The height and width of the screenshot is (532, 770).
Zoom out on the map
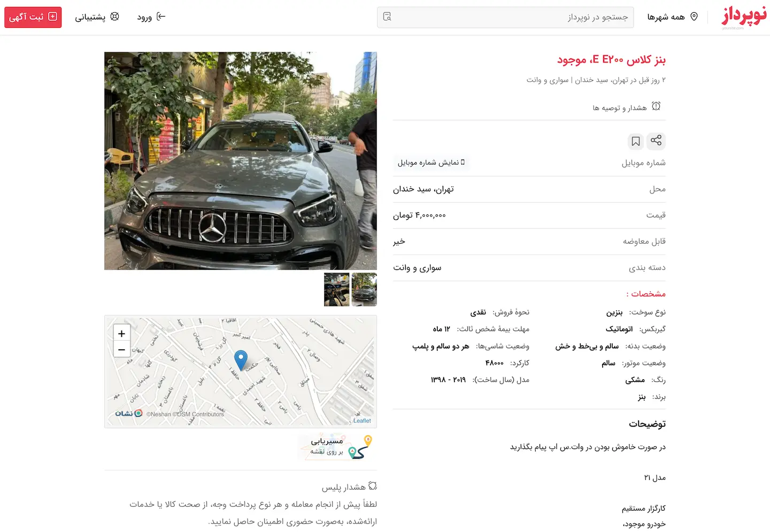[121, 350]
